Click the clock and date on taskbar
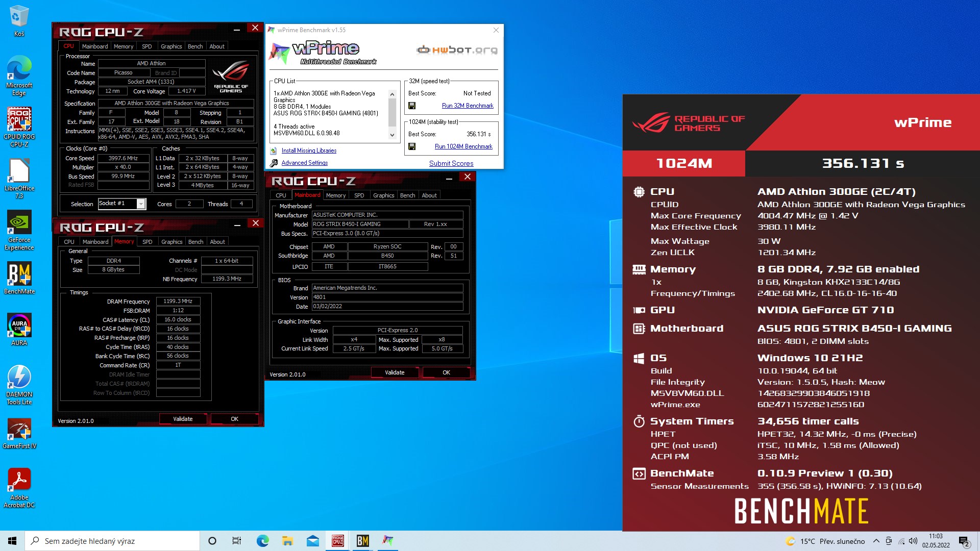Viewport: 980px width, 551px height. tap(936, 541)
